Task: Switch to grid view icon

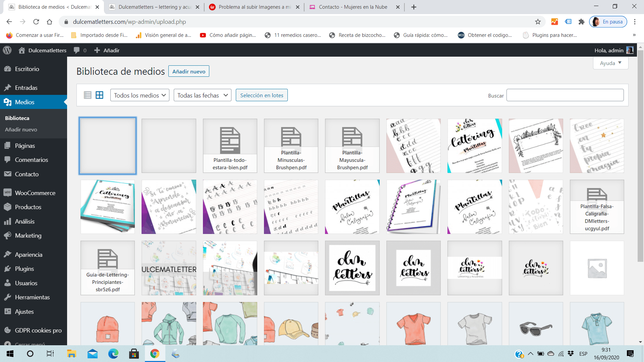Action: (99, 95)
